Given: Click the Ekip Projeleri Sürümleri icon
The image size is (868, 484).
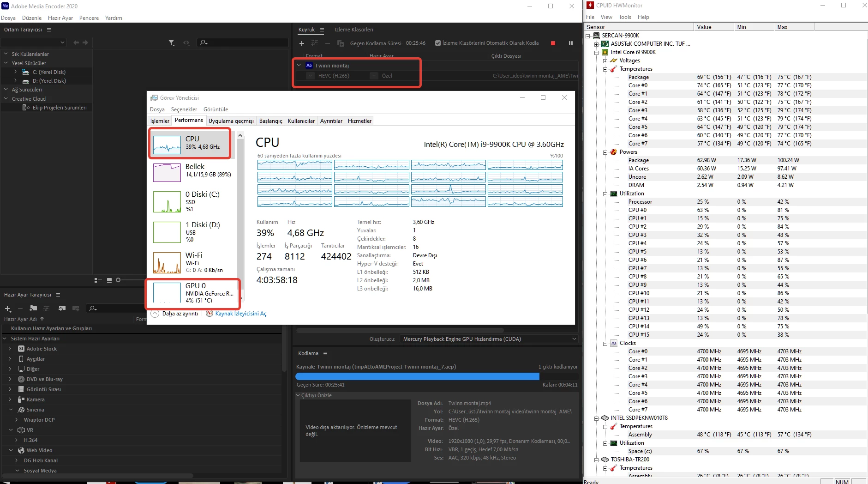Looking at the screenshot, I should coord(26,108).
